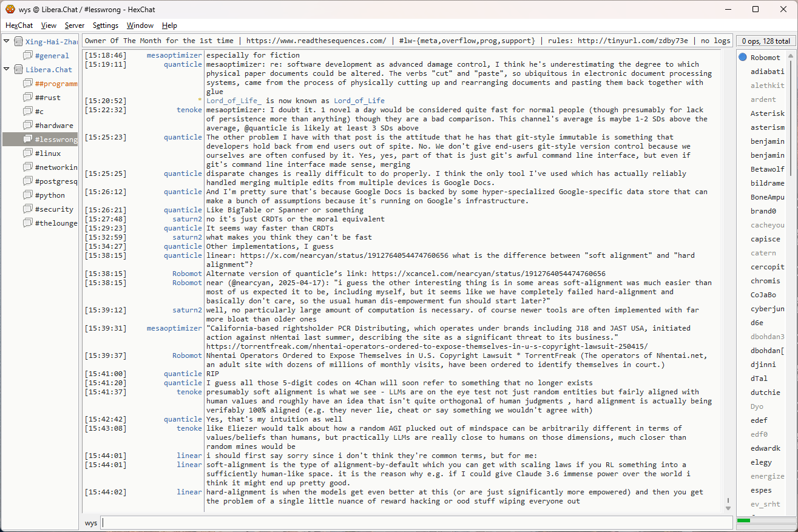Click the blue status dot beside Robomot

pyautogui.click(x=743, y=58)
